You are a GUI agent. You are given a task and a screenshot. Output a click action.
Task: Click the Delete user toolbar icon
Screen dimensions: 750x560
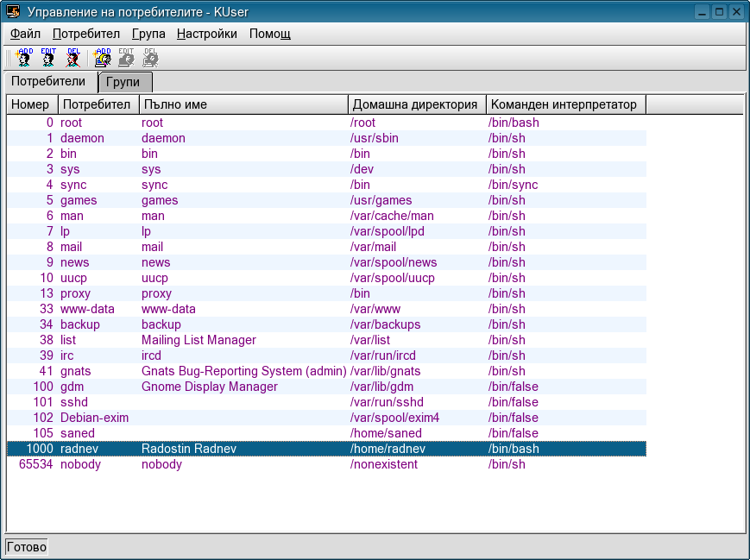coord(73,58)
